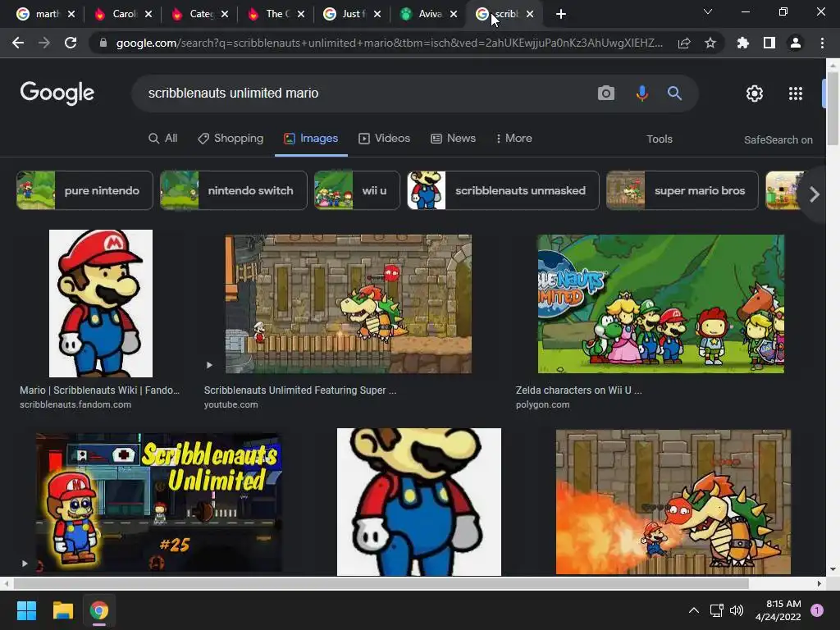Show more suggestion chips with arrow
The height and width of the screenshot is (630, 840).
coord(815,194)
